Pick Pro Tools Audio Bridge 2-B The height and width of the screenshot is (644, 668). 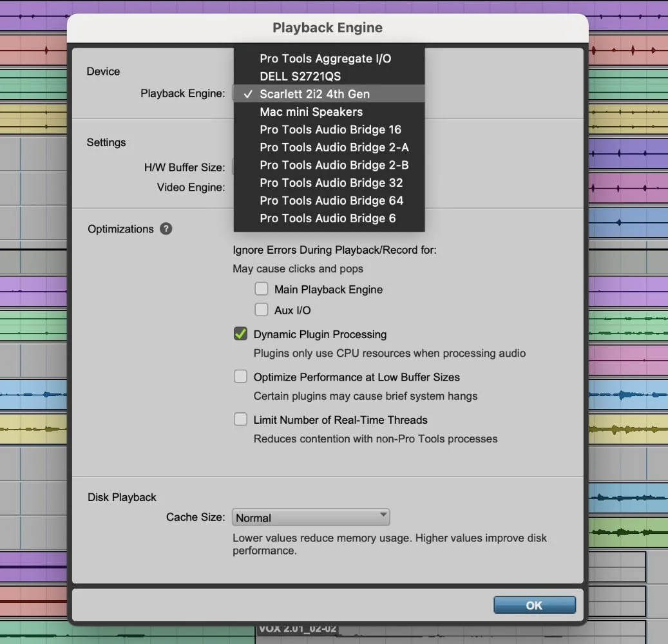click(329, 165)
